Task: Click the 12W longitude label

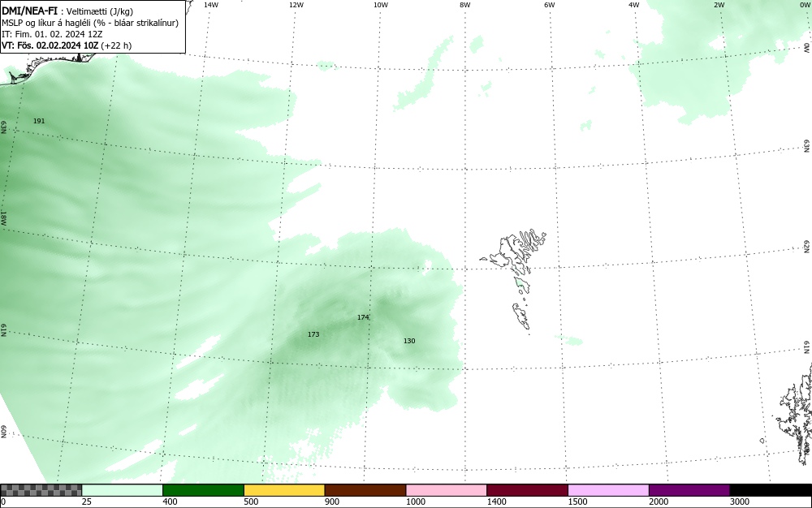Action: [x=296, y=5]
